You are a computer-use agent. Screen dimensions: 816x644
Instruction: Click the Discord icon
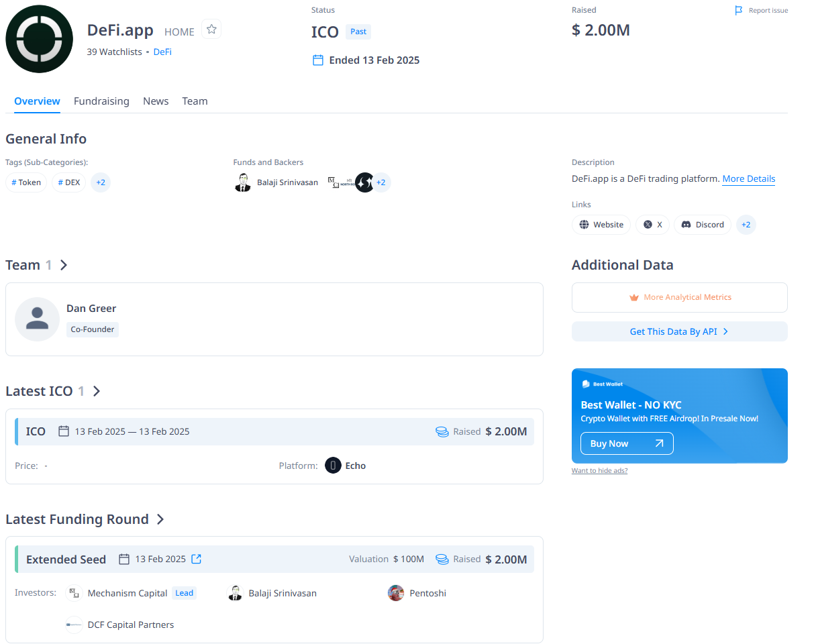686,225
